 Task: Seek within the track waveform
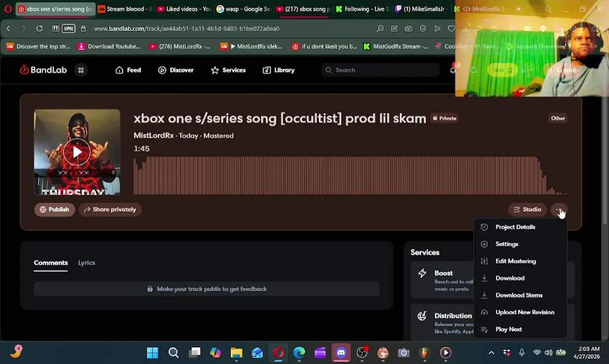coord(350,175)
